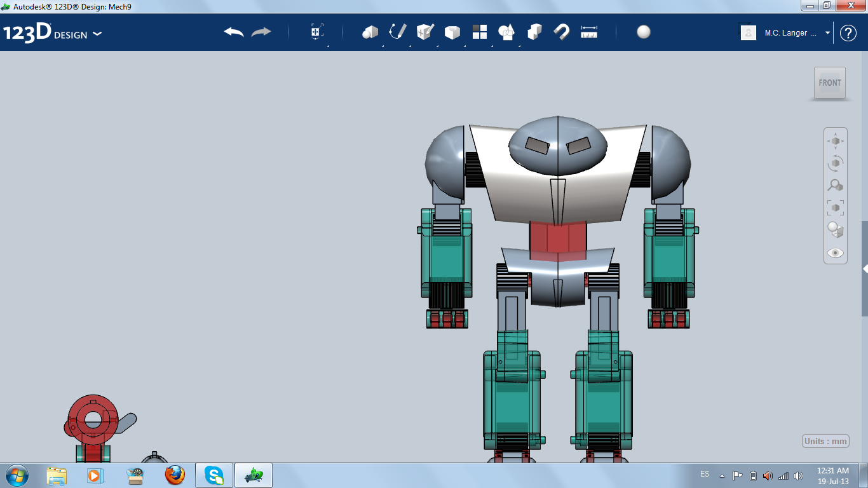Change the Units : mm setting
This screenshot has width=868, height=488.
[826, 441]
